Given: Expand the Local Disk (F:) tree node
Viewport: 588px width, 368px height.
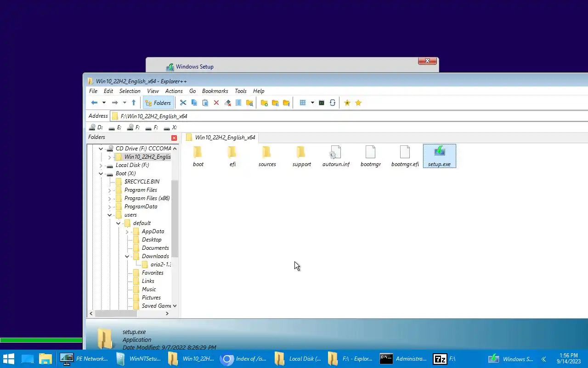Looking at the screenshot, I should click(x=101, y=165).
